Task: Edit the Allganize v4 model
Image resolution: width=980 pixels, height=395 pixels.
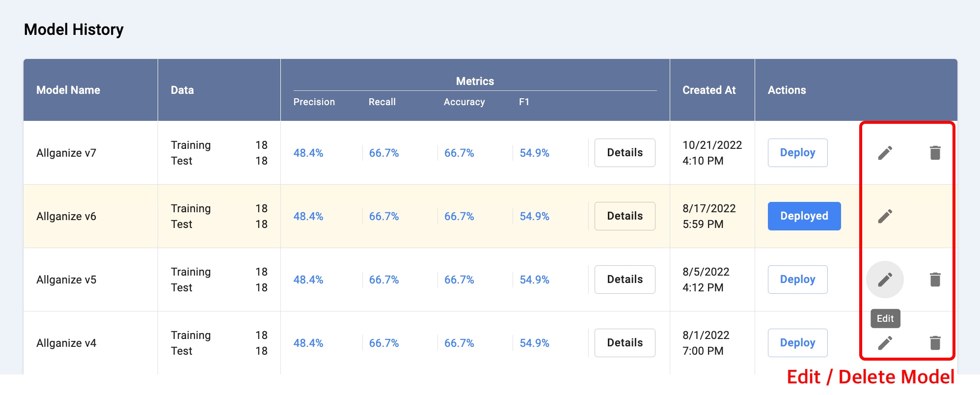Action: tap(885, 343)
